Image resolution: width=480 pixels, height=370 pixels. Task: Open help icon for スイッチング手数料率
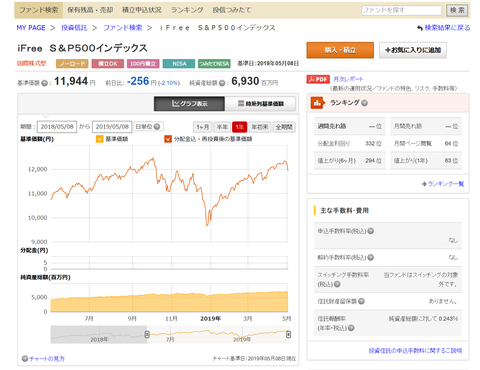[337, 284]
